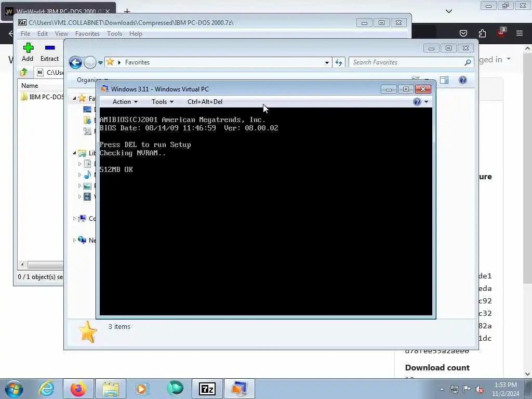The width and height of the screenshot is (532, 399).
Task: Open 7-Zip View menu
Action: (61, 34)
